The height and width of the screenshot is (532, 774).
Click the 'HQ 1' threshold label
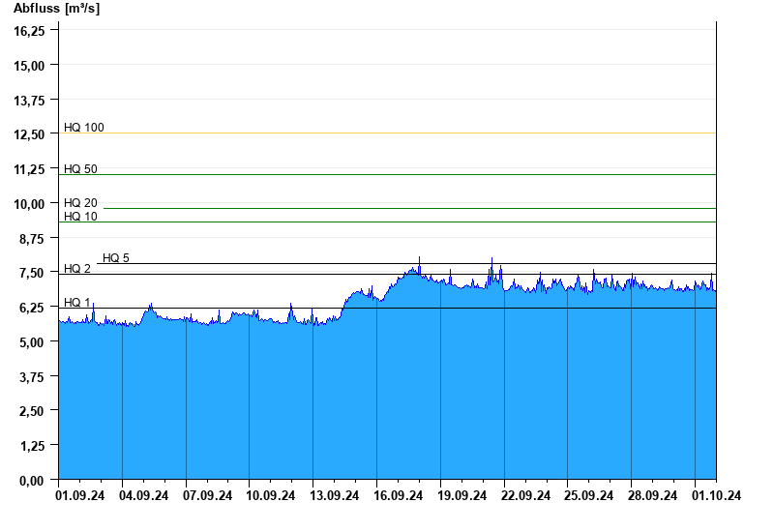[x=77, y=303]
